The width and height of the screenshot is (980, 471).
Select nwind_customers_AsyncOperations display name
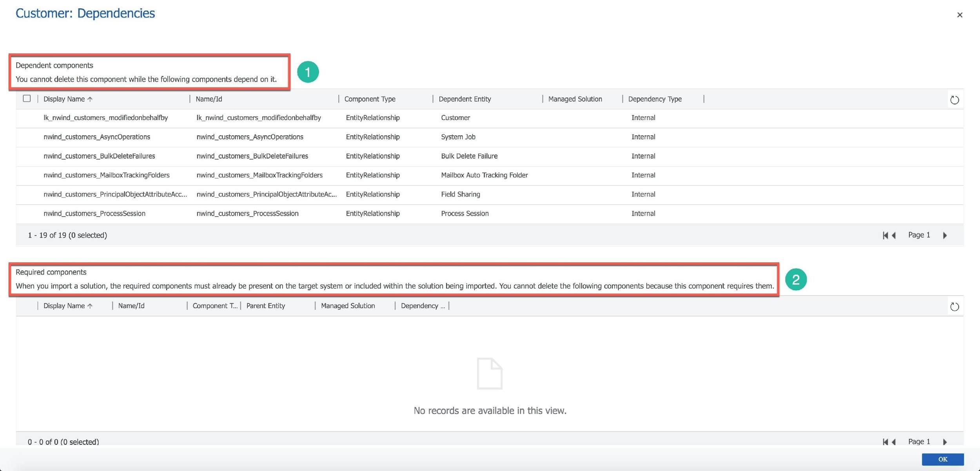point(96,137)
